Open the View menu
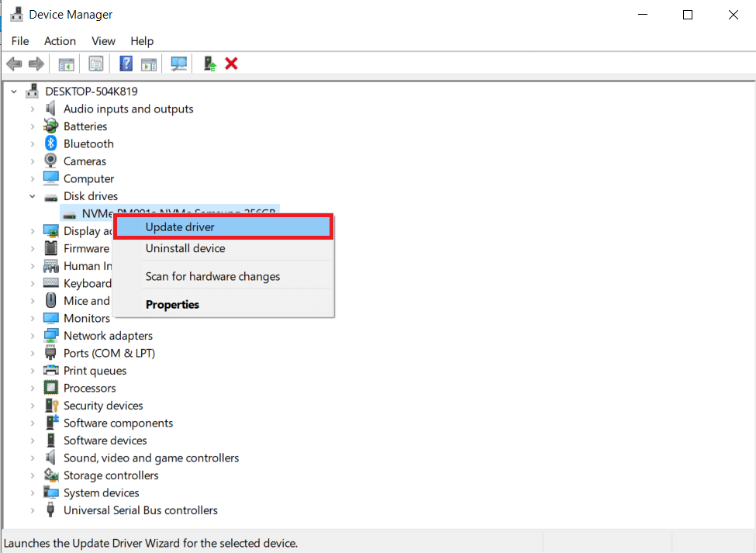 point(103,41)
